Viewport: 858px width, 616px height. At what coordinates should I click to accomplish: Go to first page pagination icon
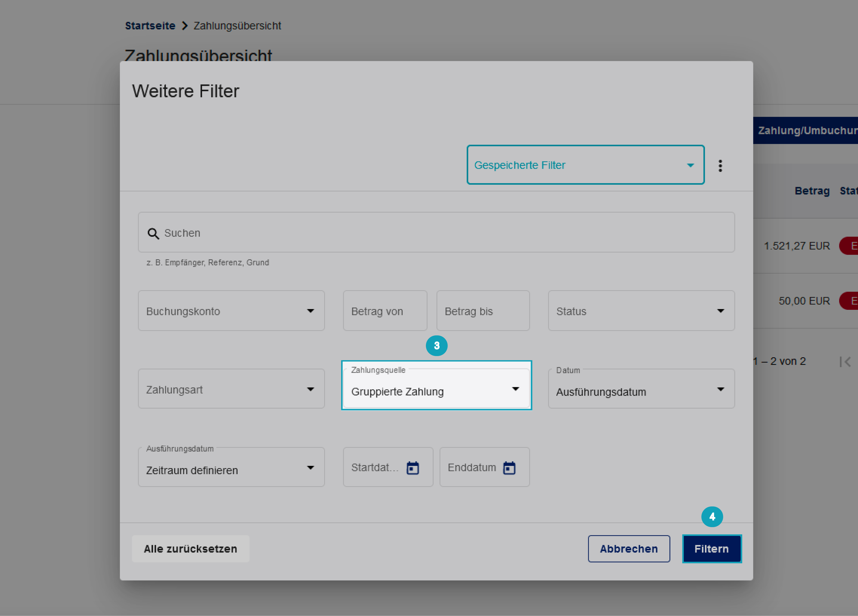(x=845, y=362)
